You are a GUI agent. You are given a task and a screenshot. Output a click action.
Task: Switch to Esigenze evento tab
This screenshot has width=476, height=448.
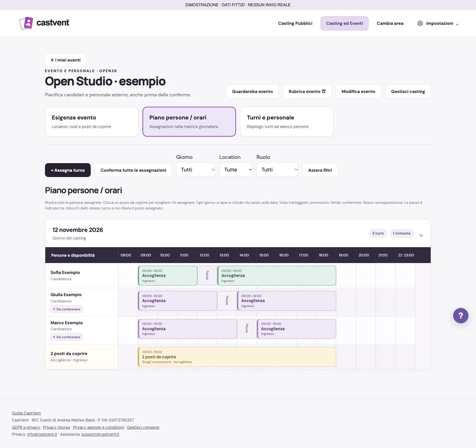tap(92, 121)
